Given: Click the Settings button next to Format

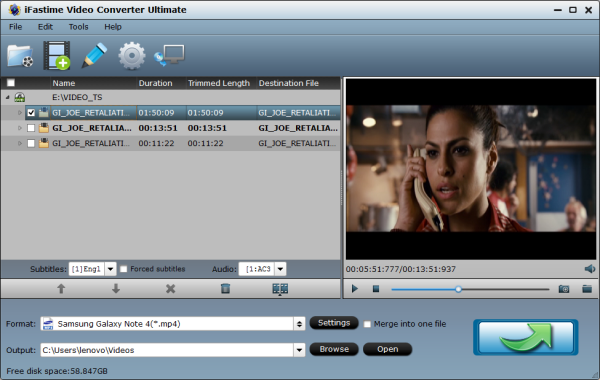Looking at the screenshot, I should (334, 323).
